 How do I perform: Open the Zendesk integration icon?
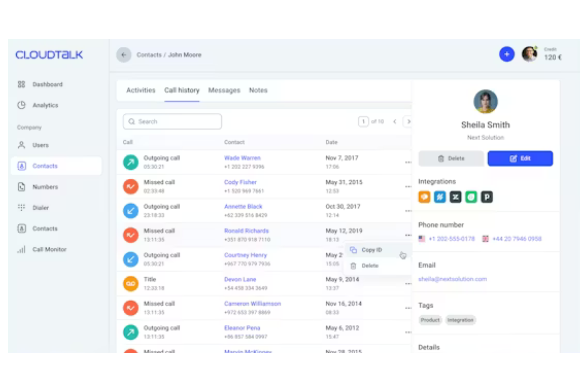click(x=455, y=197)
